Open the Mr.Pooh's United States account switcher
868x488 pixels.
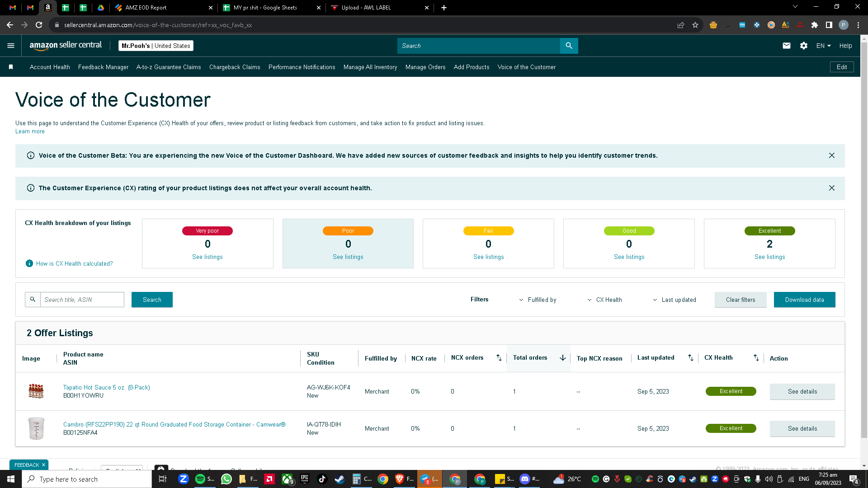point(156,46)
